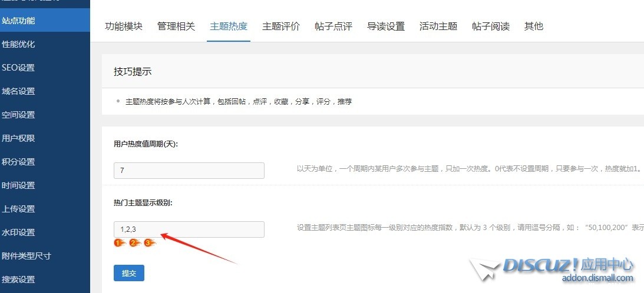Choose 用户权限 in the sidebar
644x293 pixels.
[x=19, y=138]
